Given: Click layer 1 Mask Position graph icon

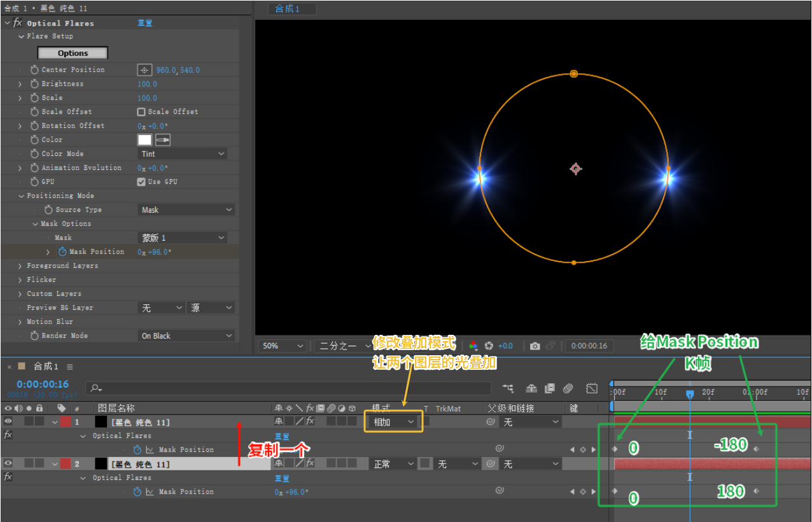Looking at the screenshot, I should click(150, 449).
